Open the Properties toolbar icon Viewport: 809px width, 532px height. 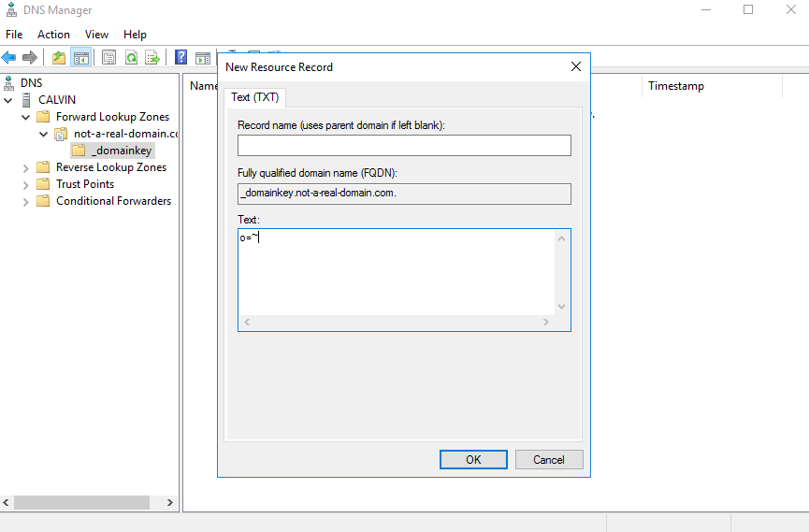(x=108, y=57)
